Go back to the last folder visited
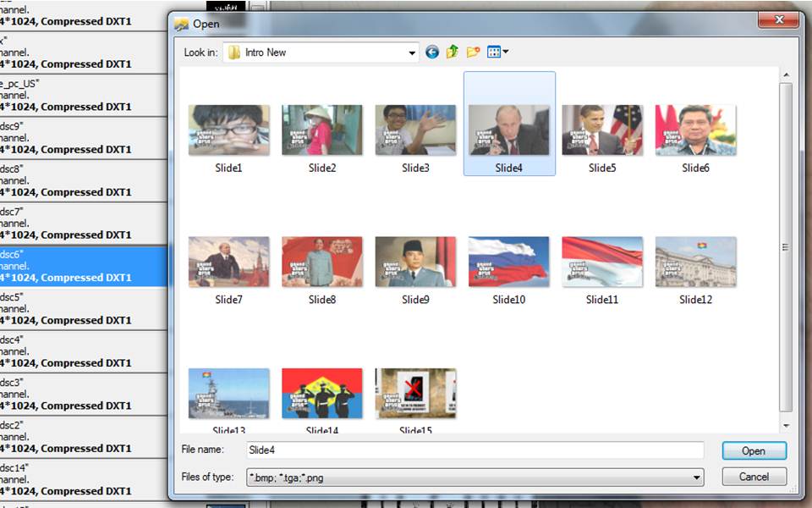This screenshot has height=508, width=812. point(432,52)
